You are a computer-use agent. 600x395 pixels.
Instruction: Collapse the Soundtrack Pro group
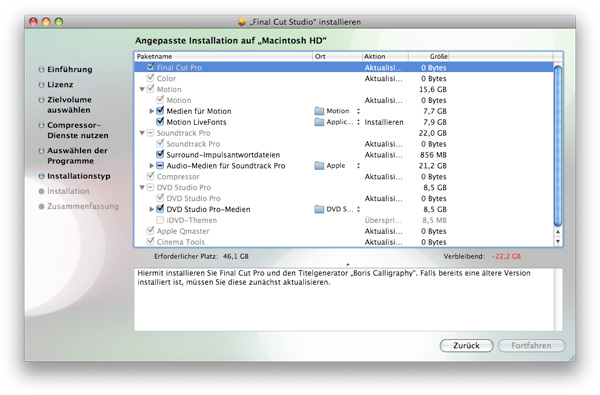[x=142, y=133]
